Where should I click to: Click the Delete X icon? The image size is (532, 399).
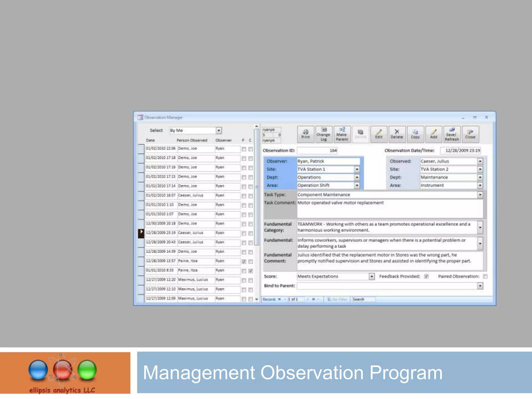pos(397,134)
